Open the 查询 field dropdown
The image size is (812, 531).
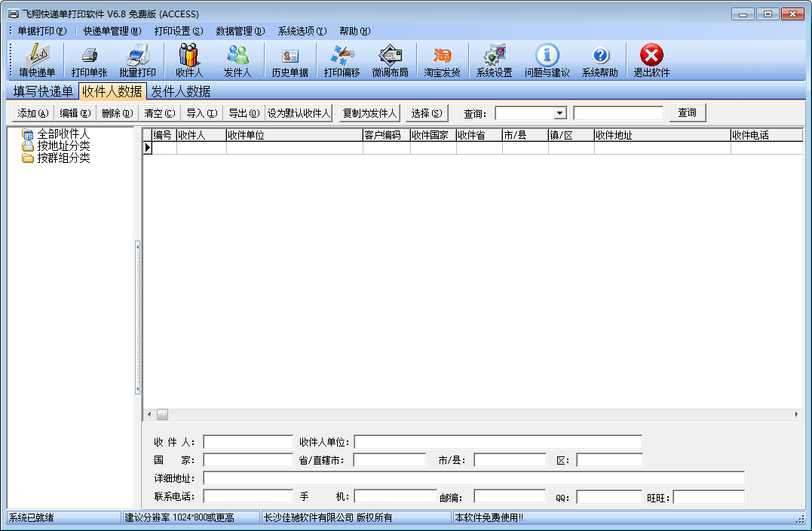point(559,113)
